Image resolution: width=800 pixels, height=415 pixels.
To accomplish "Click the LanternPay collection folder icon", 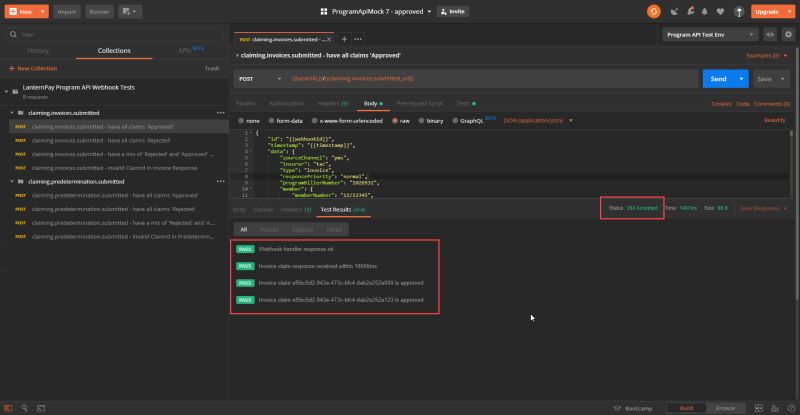I will (x=15, y=91).
